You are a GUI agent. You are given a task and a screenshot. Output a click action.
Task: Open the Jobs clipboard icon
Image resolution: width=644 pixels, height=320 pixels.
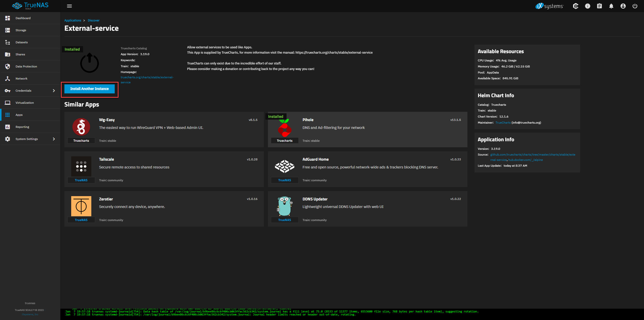(599, 6)
